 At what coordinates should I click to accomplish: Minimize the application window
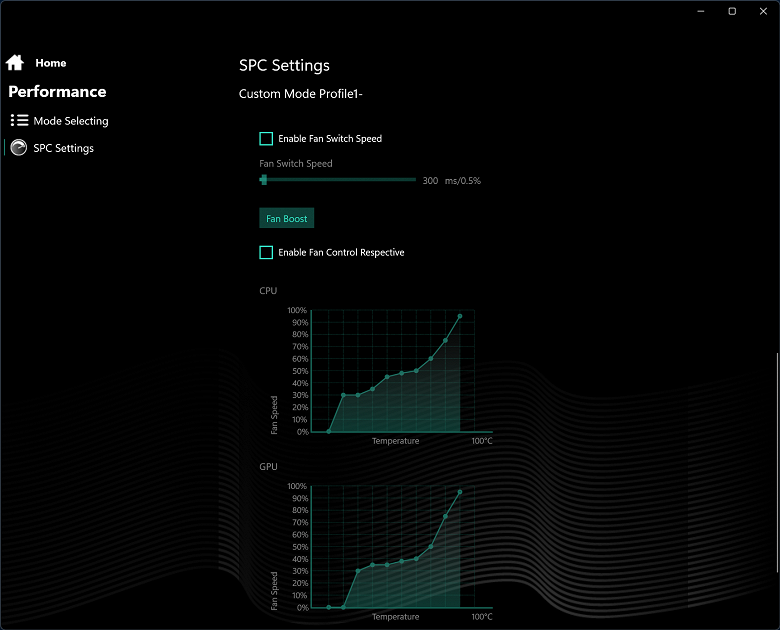coord(701,11)
